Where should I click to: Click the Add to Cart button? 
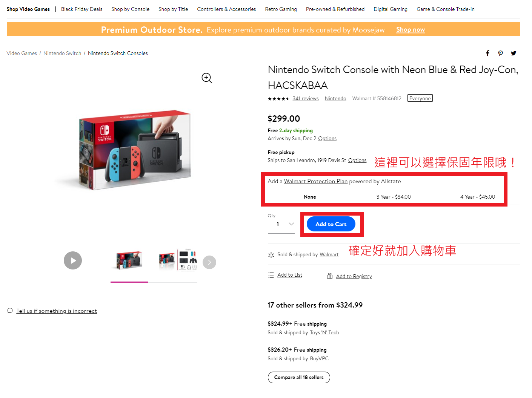[331, 224]
